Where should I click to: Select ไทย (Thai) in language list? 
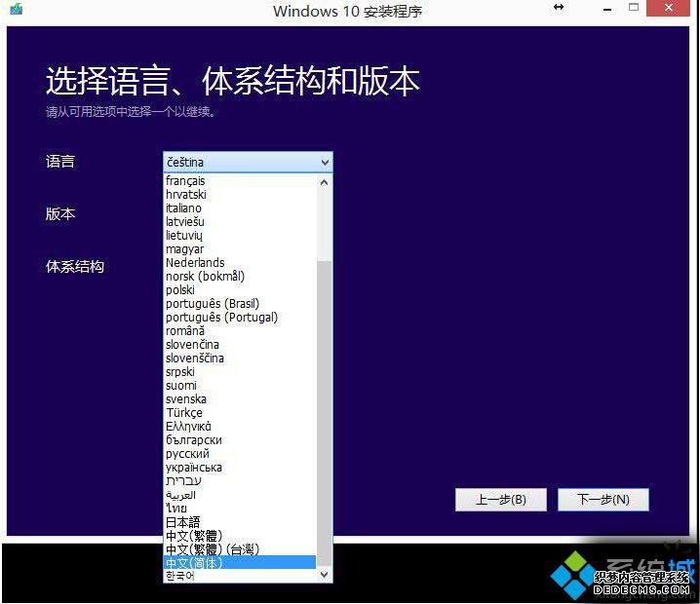coord(241,509)
